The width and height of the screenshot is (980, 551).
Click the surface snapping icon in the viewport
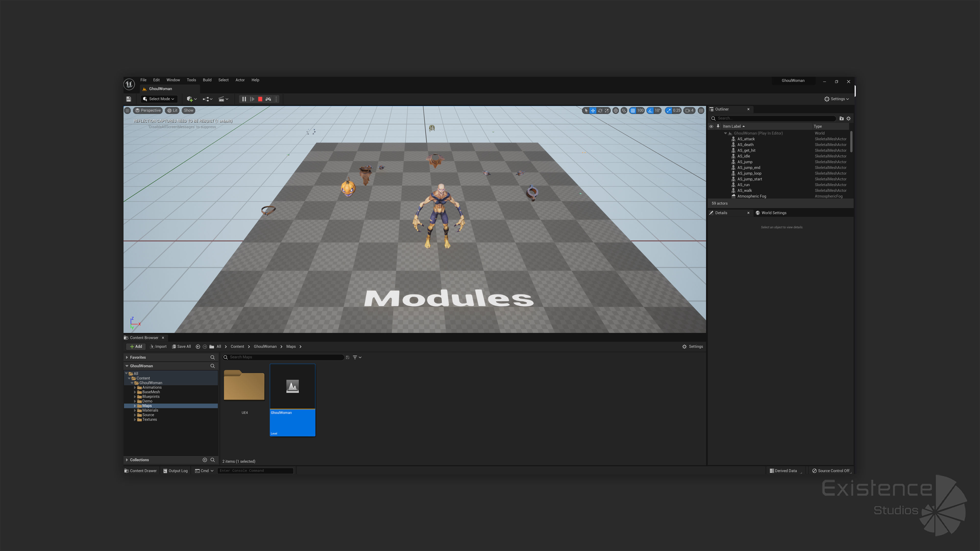624,111
